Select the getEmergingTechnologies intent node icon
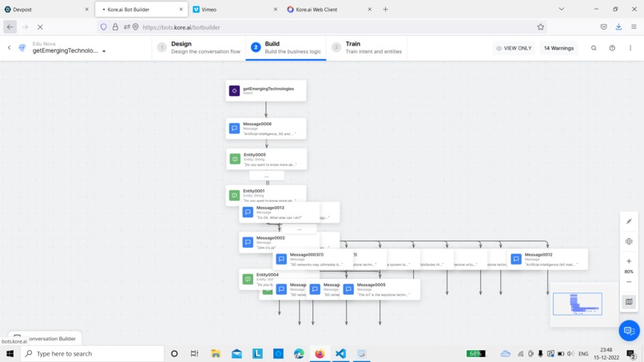Image resolution: width=644 pixels, height=362 pixels. [x=234, y=90]
